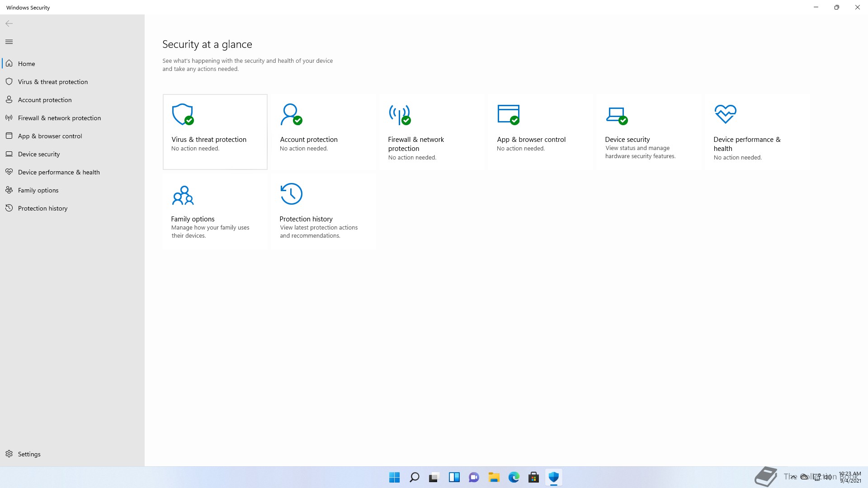Open Family options from sidebar

coord(72,190)
